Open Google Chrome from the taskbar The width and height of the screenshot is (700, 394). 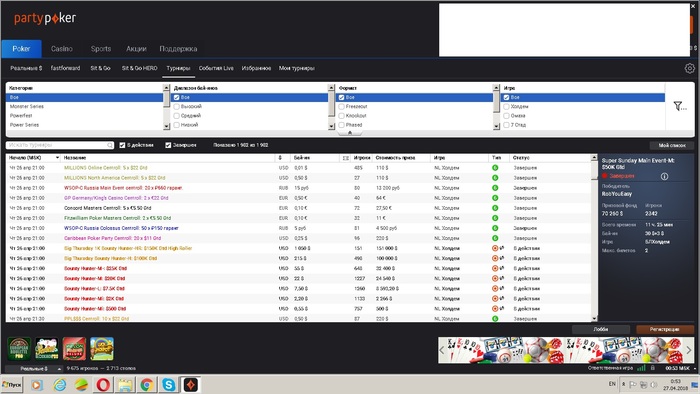click(x=147, y=384)
